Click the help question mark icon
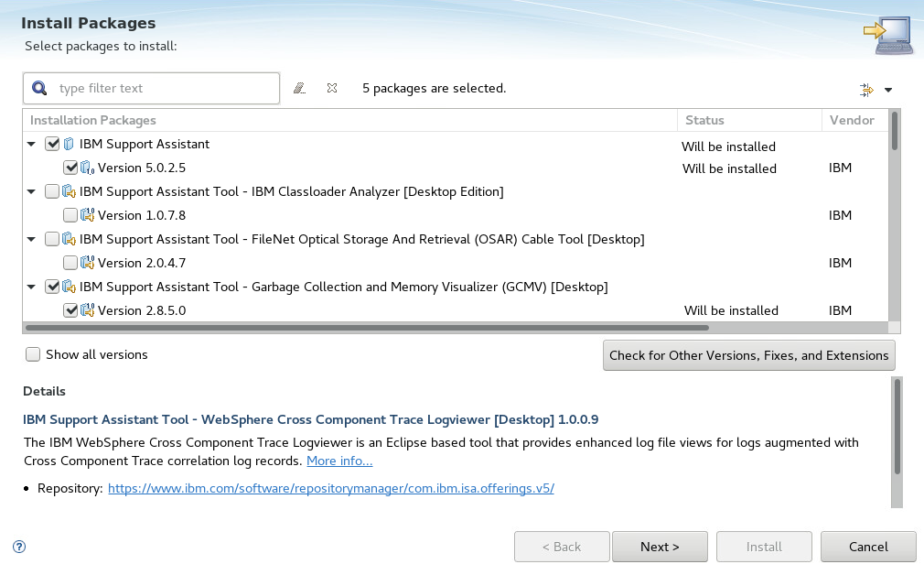The height and width of the screenshot is (575, 924). click(19, 547)
